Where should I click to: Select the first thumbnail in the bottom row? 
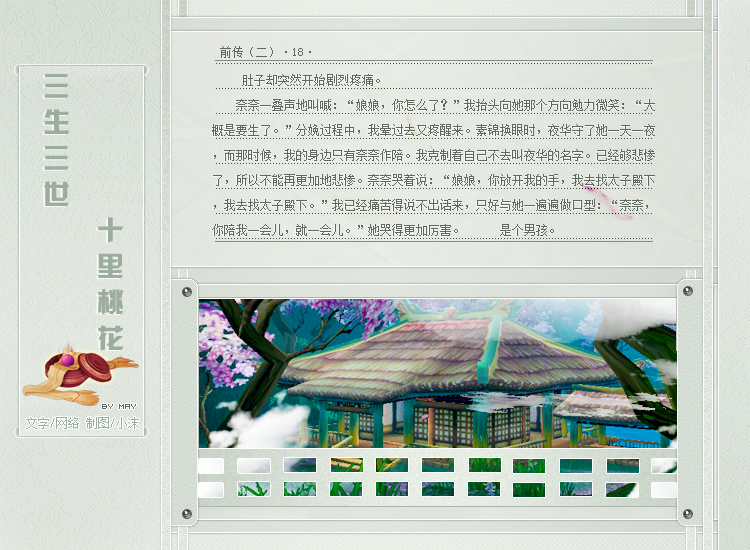(210, 489)
